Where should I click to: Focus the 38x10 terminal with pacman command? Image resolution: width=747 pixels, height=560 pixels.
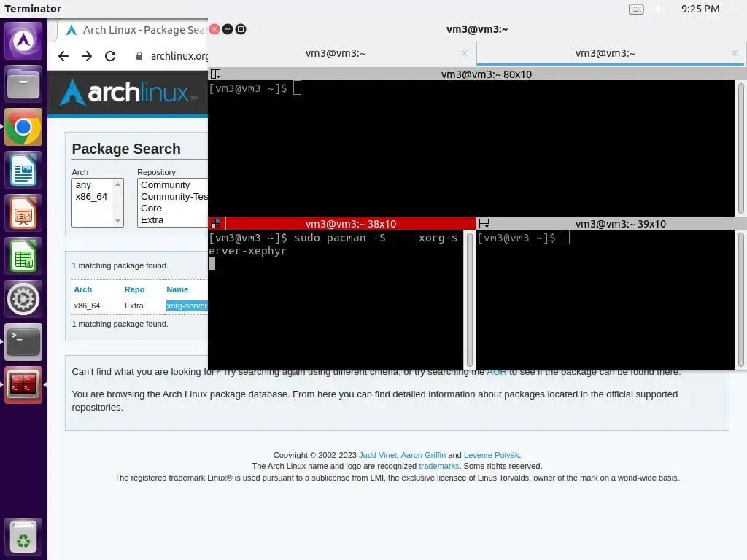[x=336, y=300]
